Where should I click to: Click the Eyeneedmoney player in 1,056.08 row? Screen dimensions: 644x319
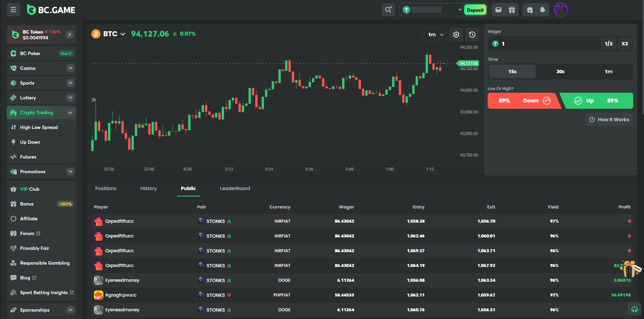(122, 280)
